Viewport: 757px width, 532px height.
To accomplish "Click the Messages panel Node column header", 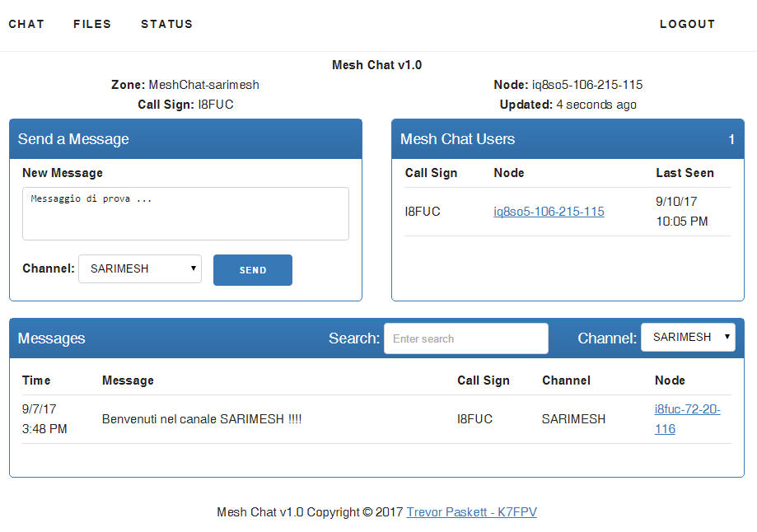I will [x=670, y=380].
